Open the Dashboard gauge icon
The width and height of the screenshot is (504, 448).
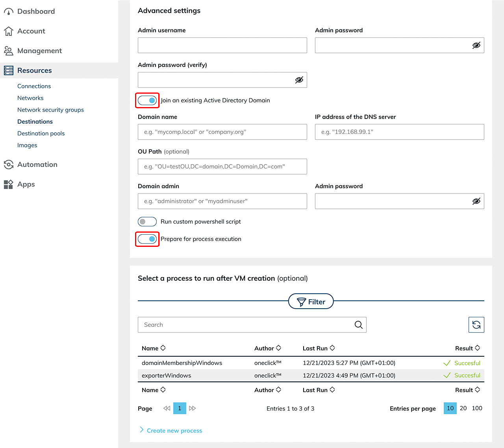[8, 11]
